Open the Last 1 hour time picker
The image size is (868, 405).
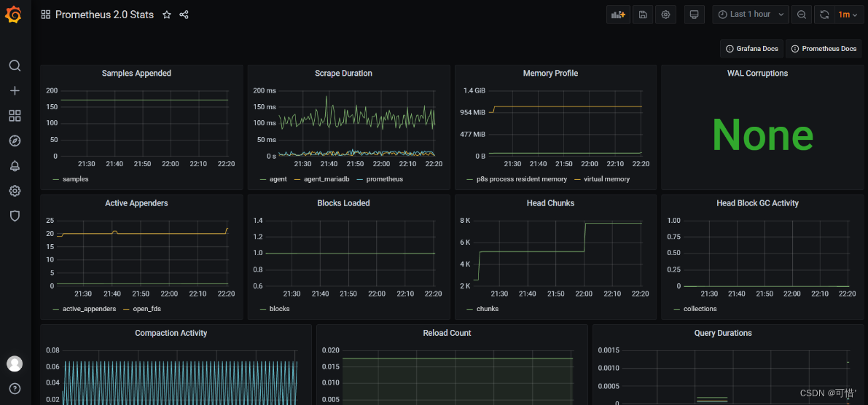click(x=751, y=15)
